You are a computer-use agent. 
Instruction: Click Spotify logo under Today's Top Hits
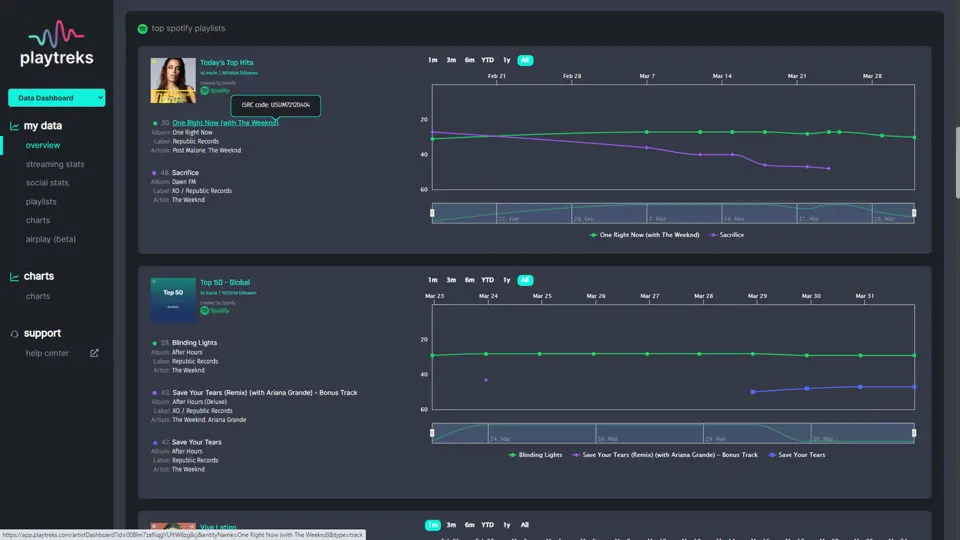click(215, 91)
